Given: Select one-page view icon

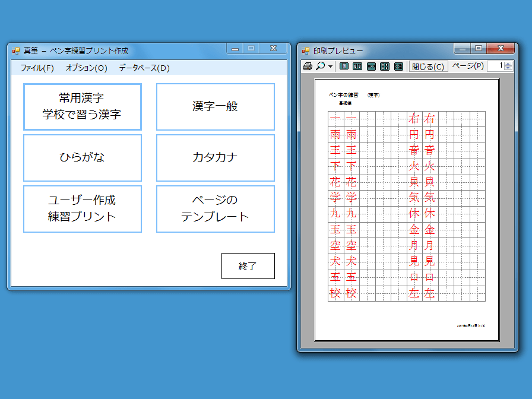Looking at the screenshot, I should point(344,66).
